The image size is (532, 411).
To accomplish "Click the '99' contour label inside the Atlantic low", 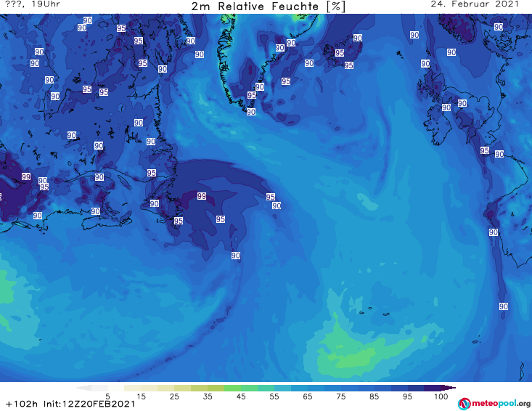I will click(x=202, y=196).
